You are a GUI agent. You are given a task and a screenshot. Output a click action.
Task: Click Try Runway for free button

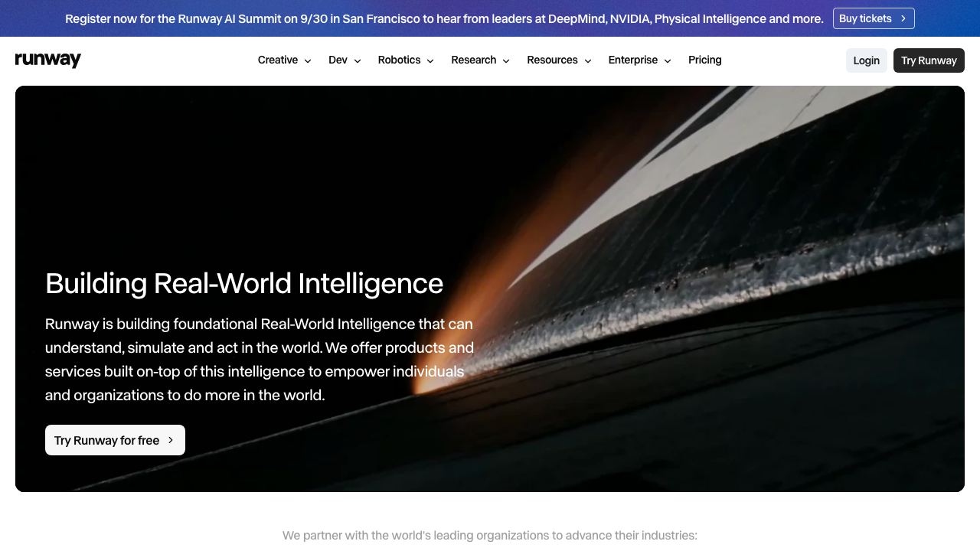115,440
